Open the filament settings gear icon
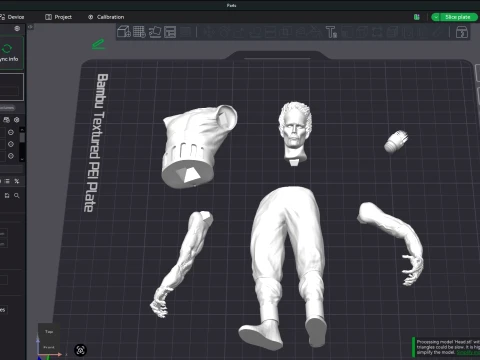480x360 pixels. pos(17,120)
